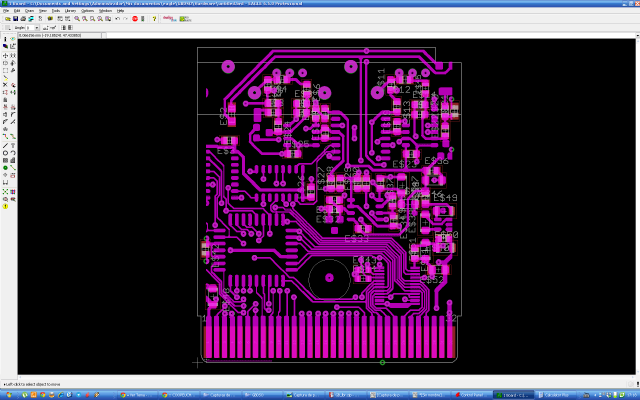Click the red Stop command icon
Image resolution: width=640 pixels, height=400 pixels.
click(x=135, y=18)
